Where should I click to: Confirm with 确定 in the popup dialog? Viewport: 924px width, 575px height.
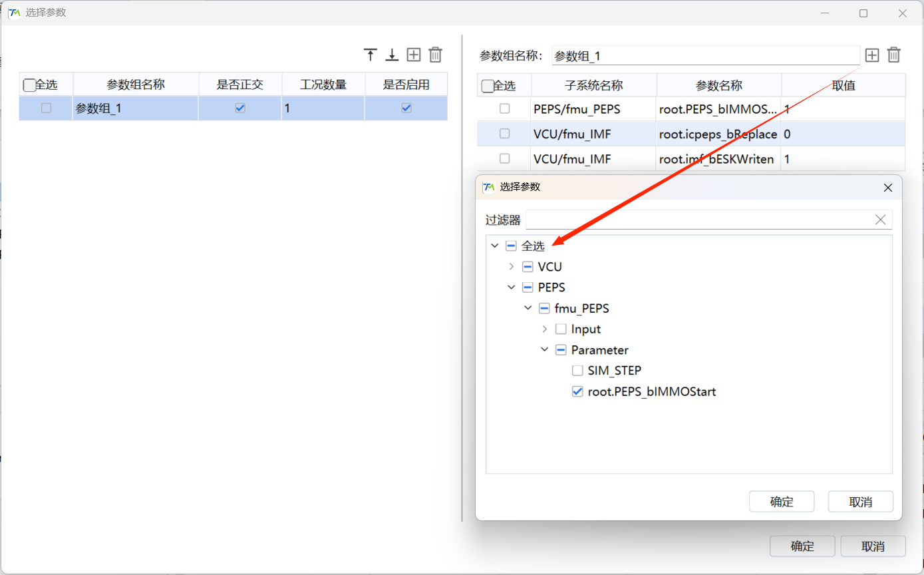[x=782, y=502]
